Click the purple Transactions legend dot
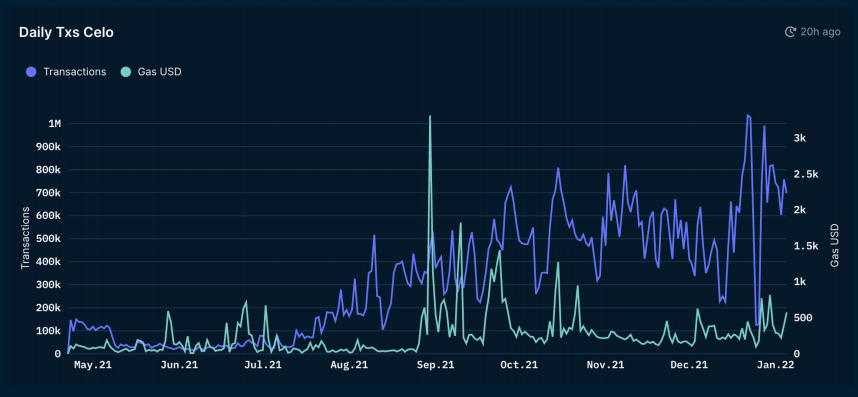858x397 pixels. pos(31,72)
